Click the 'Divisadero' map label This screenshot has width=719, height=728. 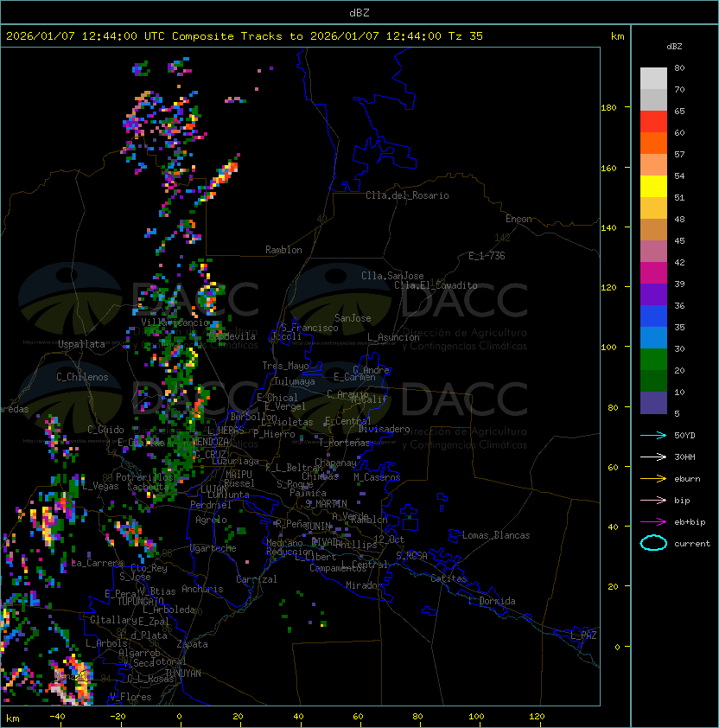click(384, 429)
